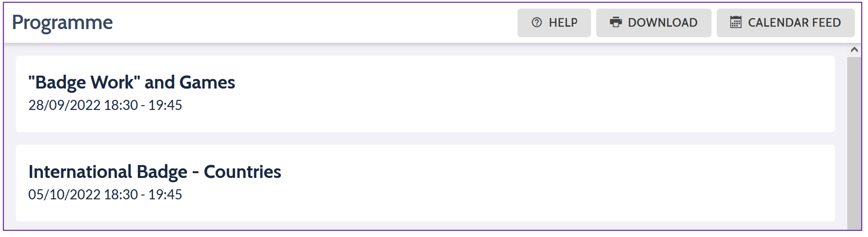Select International Badge - Countries event title

[x=155, y=172]
